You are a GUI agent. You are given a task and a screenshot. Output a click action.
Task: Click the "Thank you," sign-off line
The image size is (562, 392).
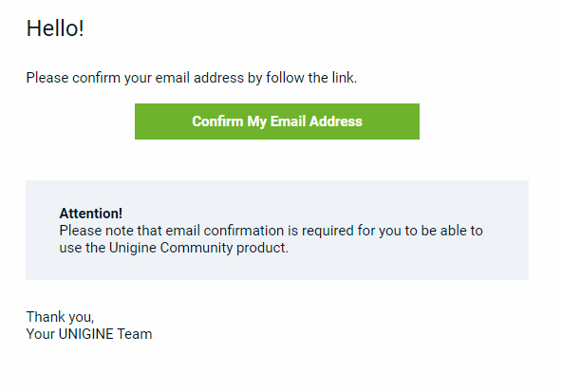coord(60,317)
